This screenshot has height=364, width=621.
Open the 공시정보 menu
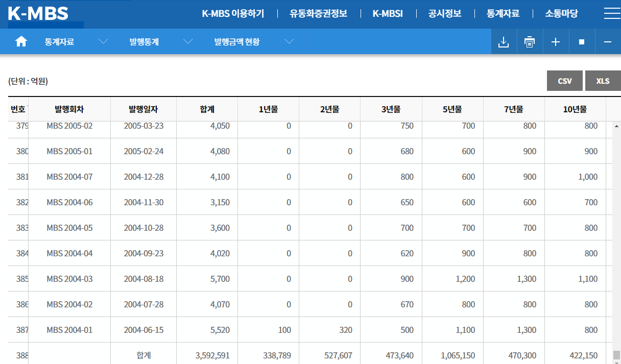point(445,14)
